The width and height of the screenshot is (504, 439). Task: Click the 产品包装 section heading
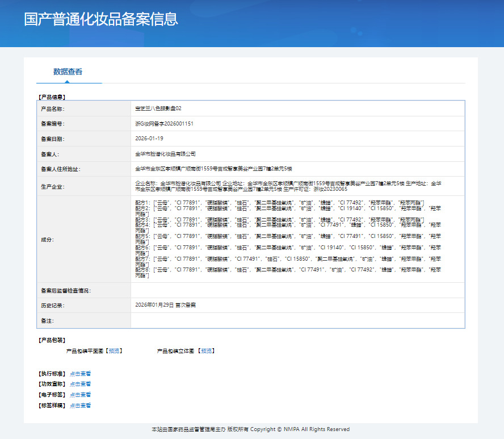(x=52, y=340)
